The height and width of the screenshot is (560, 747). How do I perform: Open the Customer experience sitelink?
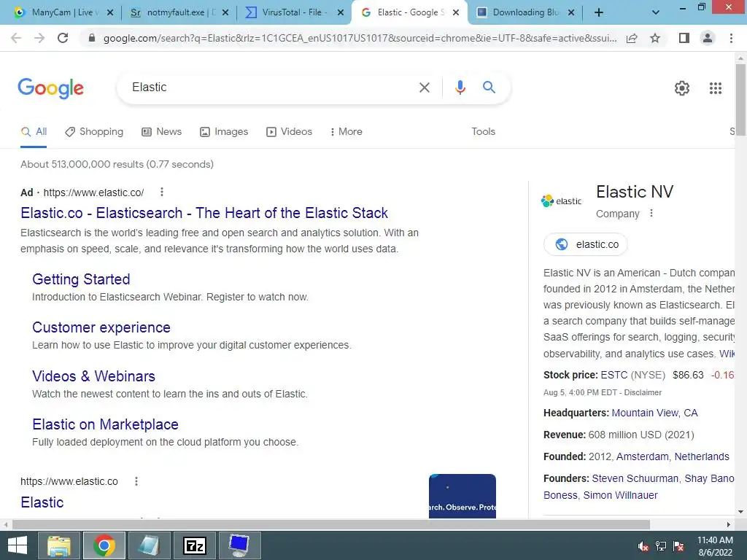point(101,327)
